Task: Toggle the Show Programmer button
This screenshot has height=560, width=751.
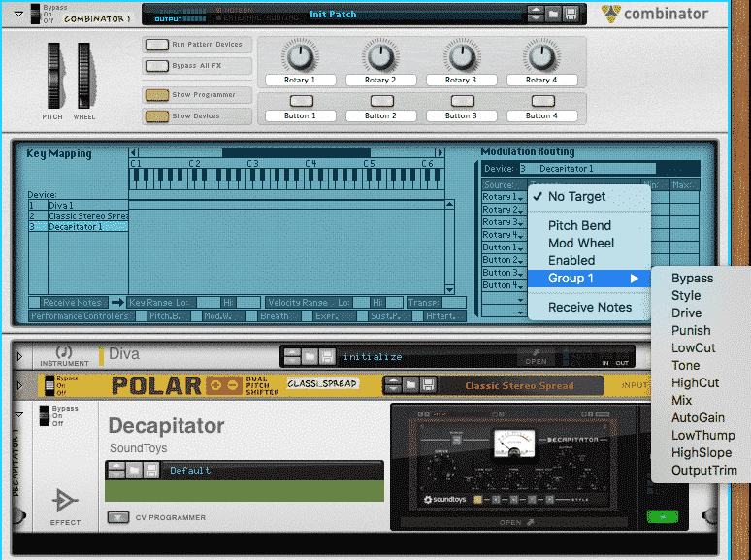Action: (156, 95)
